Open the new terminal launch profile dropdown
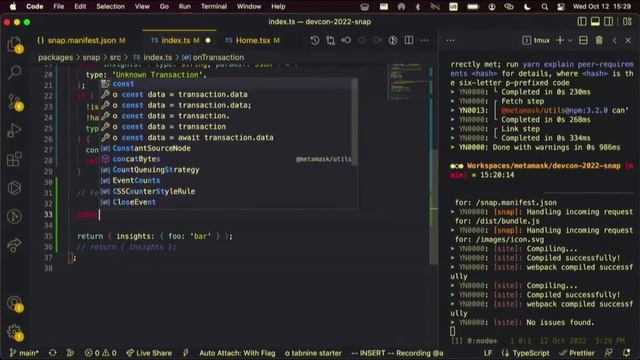 [x=570, y=40]
